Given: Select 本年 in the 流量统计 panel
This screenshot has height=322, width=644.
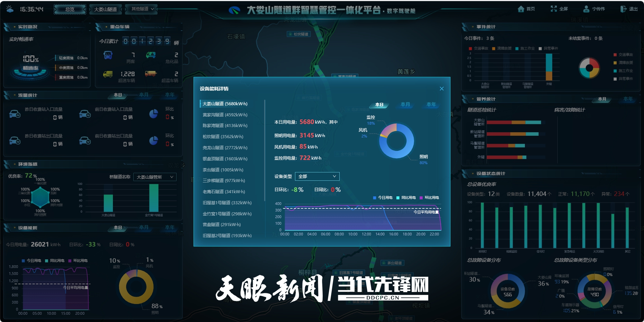Looking at the screenshot, I should coord(170,95).
